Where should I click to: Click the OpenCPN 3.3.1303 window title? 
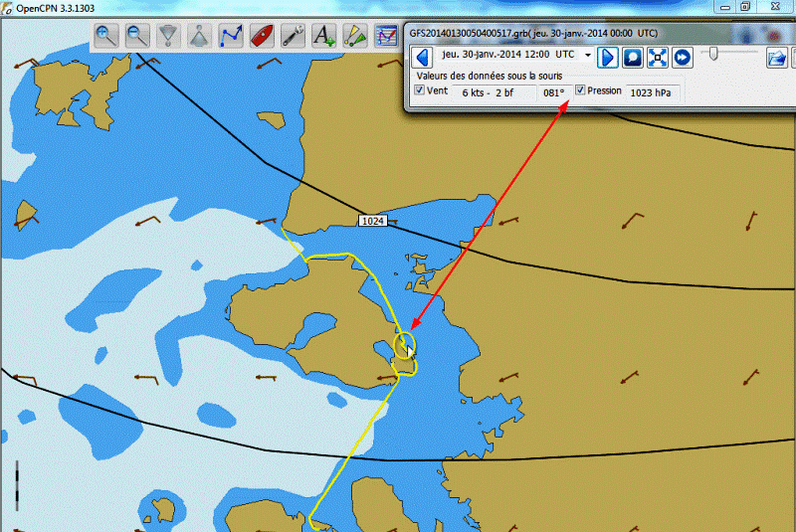coord(56,9)
